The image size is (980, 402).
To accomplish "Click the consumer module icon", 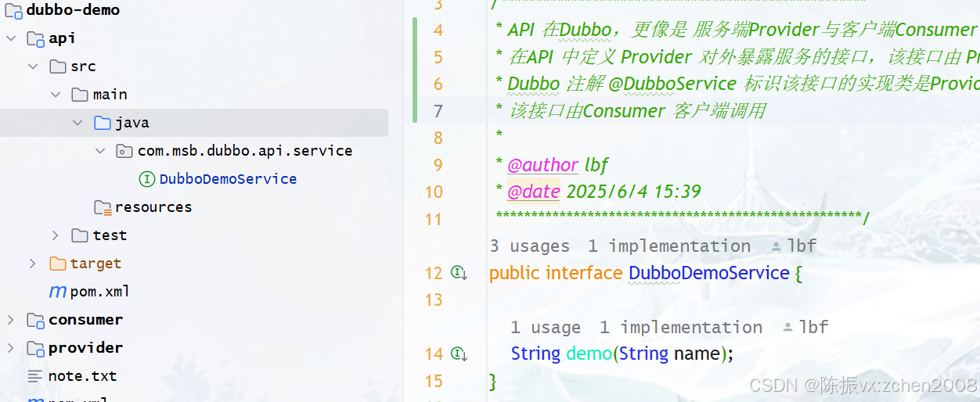I will pos(35,320).
